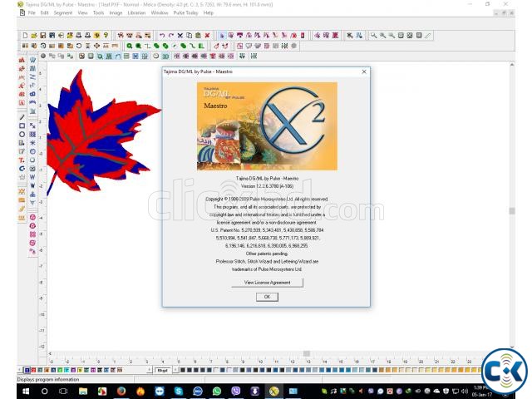Open the Pulse Today menu
Viewport: 532px width, 399px height.
pyautogui.click(x=185, y=13)
